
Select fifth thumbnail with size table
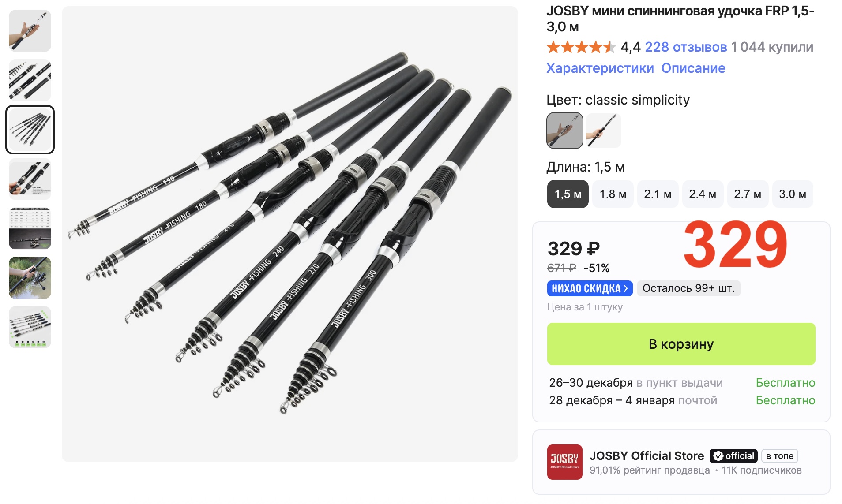point(30,228)
